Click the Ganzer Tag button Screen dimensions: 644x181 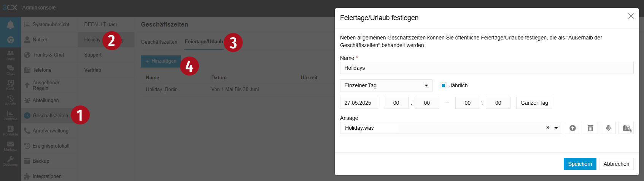coord(534,103)
